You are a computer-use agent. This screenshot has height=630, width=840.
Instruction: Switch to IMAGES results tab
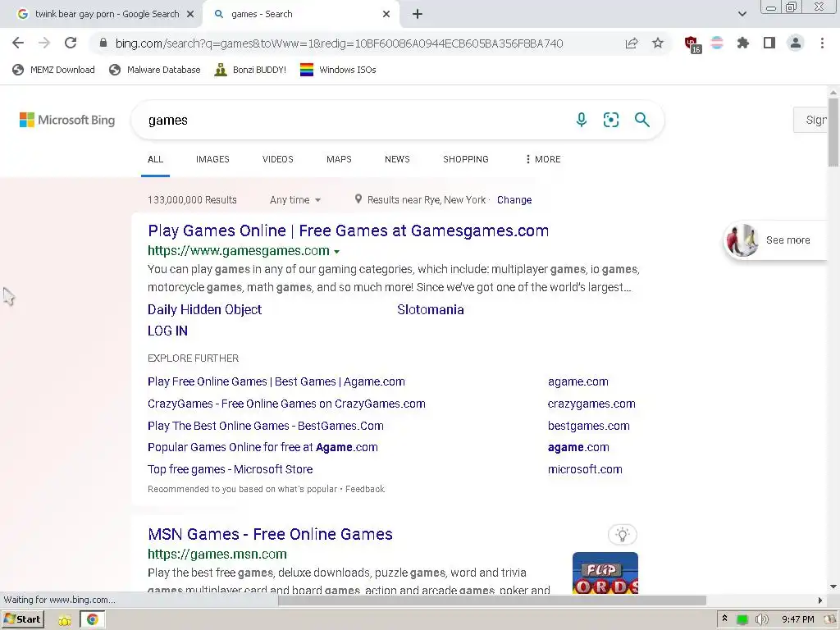coord(212,159)
